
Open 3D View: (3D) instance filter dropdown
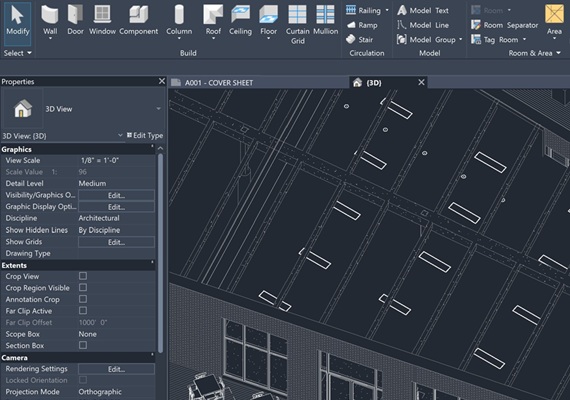pos(120,135)
